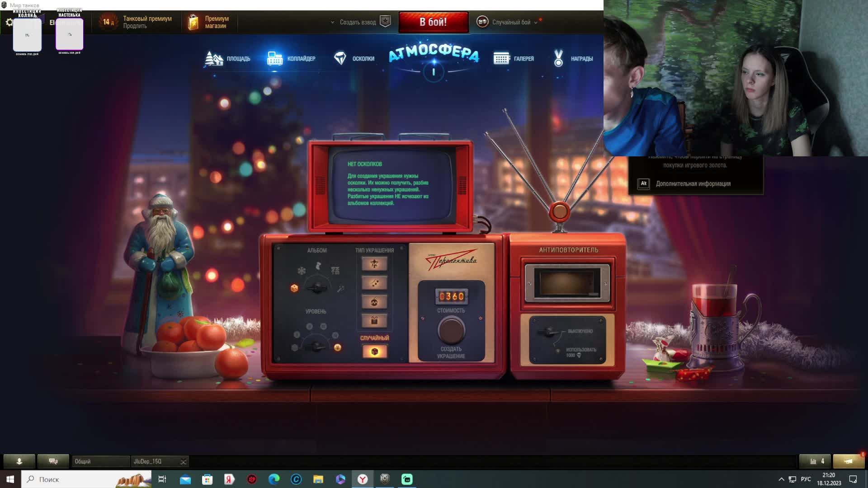The width and height of the screenshot is (868, 488).
Task: Open the Премиум магазин
Action: point(209,22)
